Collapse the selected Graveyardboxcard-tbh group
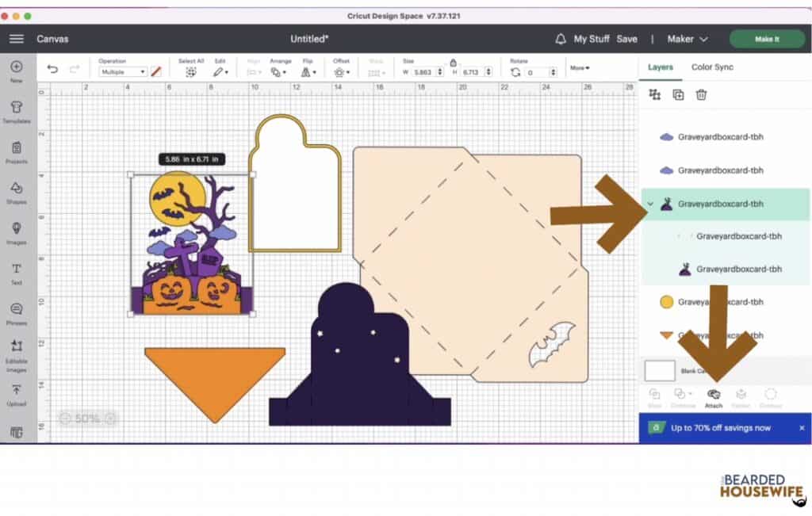The height and width of the screenshot is (516, 812). 651,204
